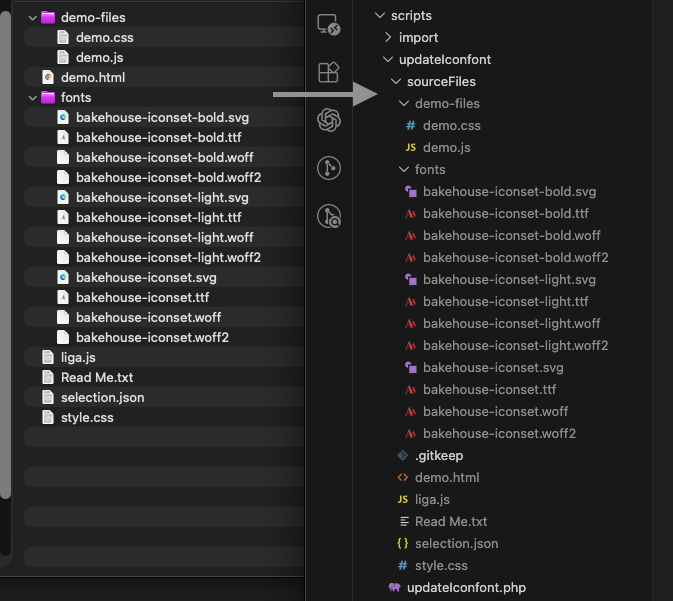Click the bottom git branch search icon
Screen dimensions: 673x601
(x=328, y=215)
